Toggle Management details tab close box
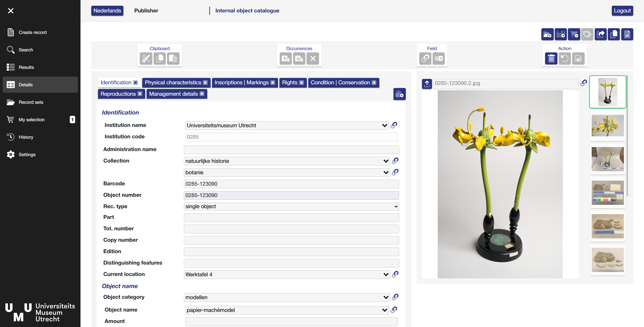Screen dimensions: 644x327 coord(202,94)
